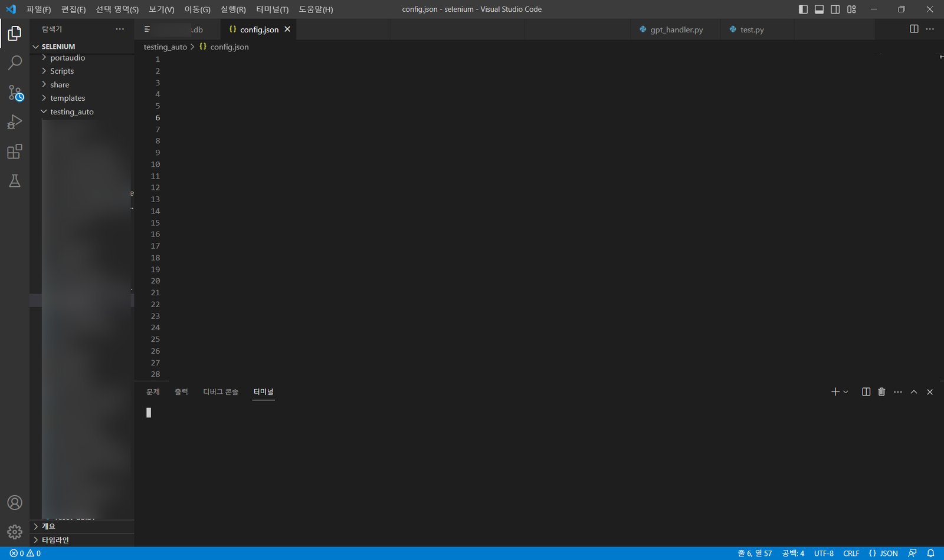Screen dimensions: 944x560
Task: Open Explorer panel More Actions ellipsis
Action: [x=120, y=29]
